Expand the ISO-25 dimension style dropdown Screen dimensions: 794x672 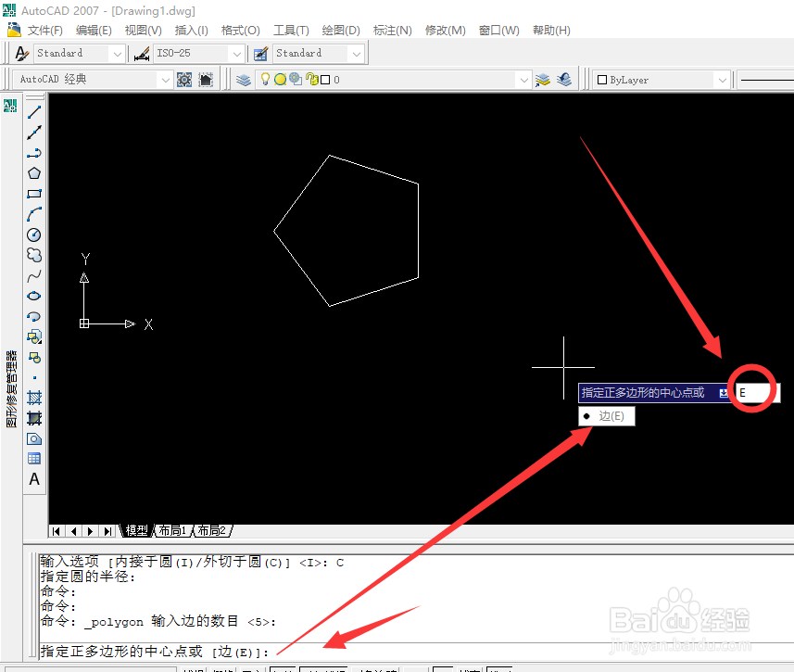tap(237, 53)
